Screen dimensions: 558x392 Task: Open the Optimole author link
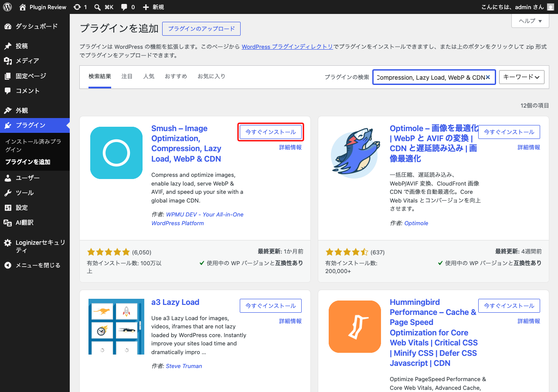pos(416,223)
